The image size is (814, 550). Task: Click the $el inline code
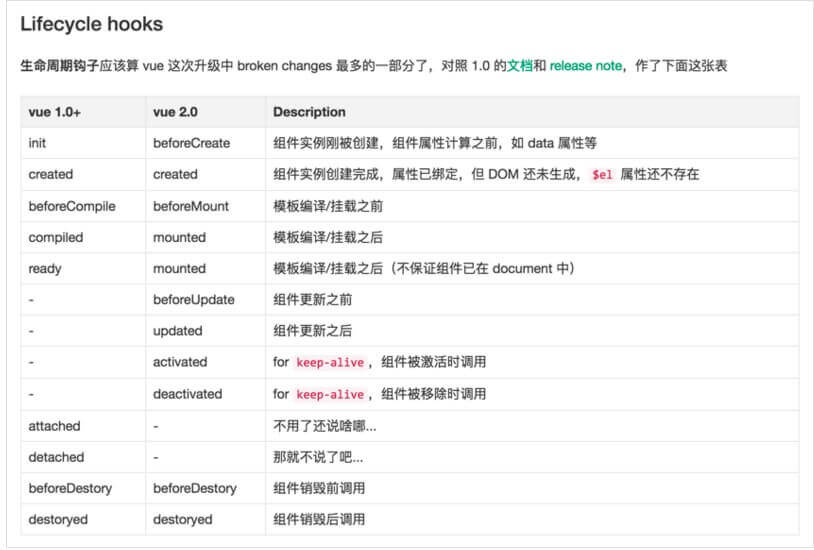click(x=602, y=175)
